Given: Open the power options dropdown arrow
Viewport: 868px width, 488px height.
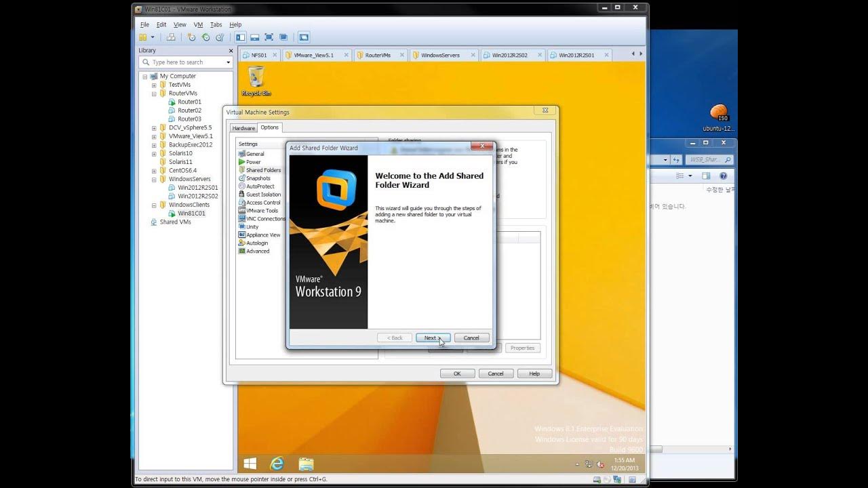Looking at the screenshot, I should 153,37.
